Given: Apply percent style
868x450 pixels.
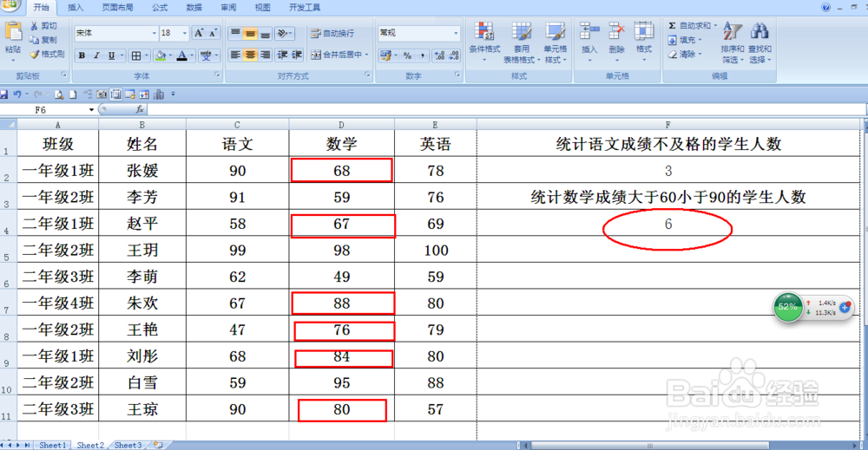Looking at the screenshot, I should pos(407,55).
